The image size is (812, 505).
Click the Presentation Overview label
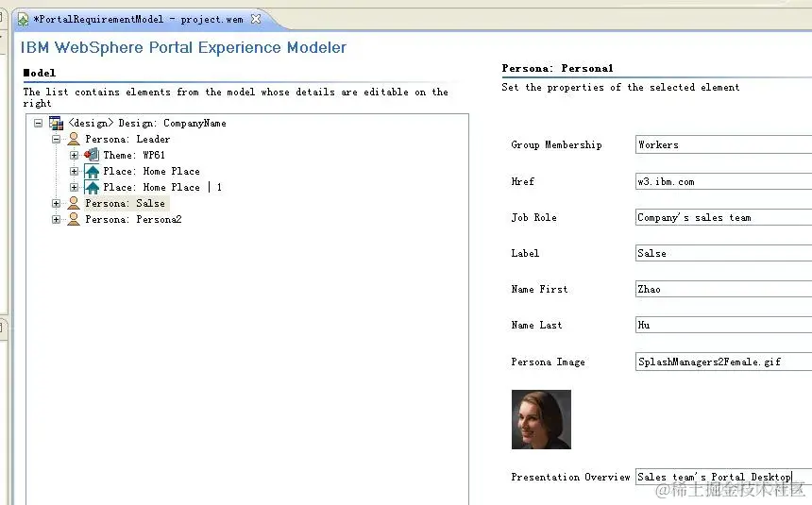click(570, 477)
